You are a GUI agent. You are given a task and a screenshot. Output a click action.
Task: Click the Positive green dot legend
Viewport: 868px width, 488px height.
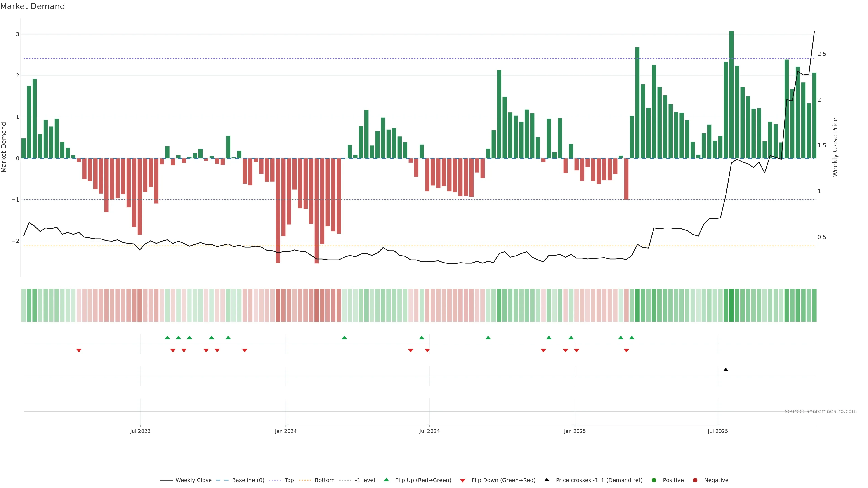[654, 480]
